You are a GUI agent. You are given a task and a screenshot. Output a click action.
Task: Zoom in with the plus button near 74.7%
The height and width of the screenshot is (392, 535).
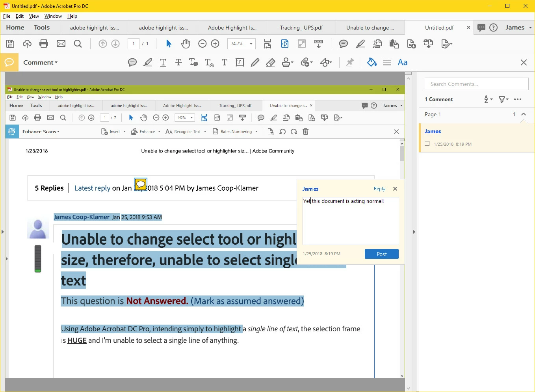[215, 44]
